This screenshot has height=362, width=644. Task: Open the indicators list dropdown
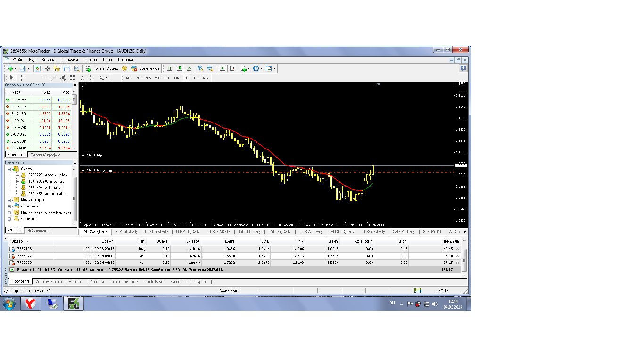pyautogui.click(x=245, y=68)
